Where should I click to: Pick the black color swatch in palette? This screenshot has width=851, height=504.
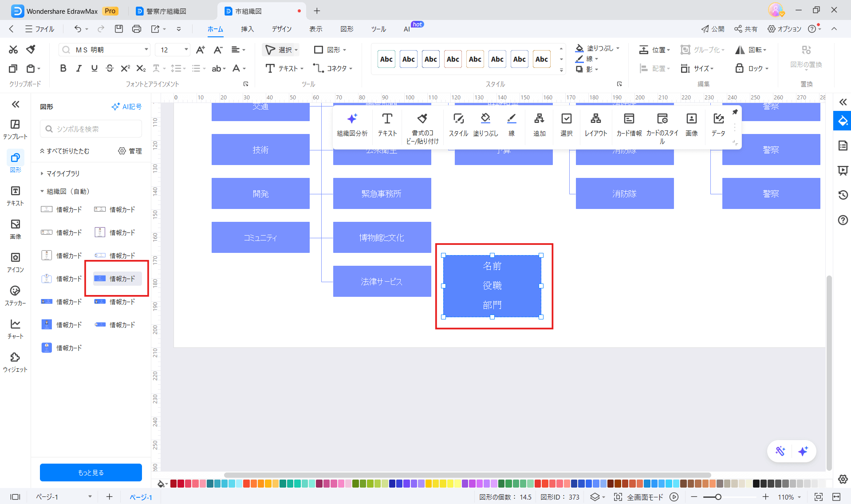pos(756,484)
